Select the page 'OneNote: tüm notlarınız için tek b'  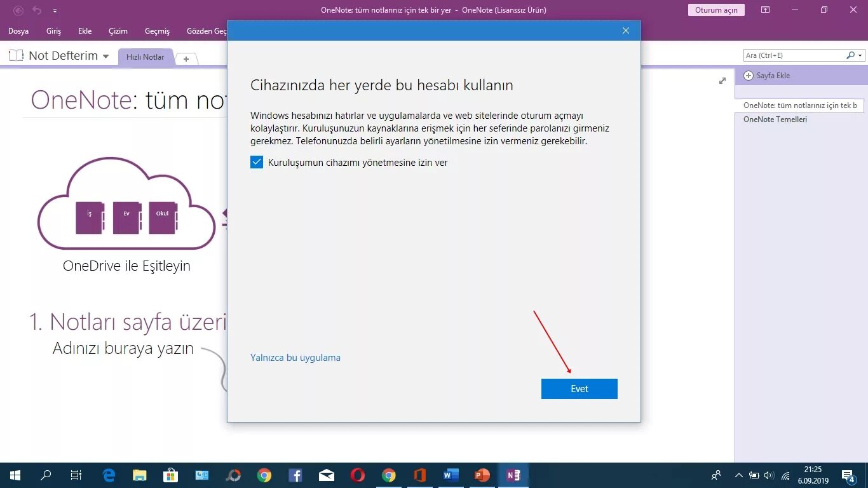point(800,105)
